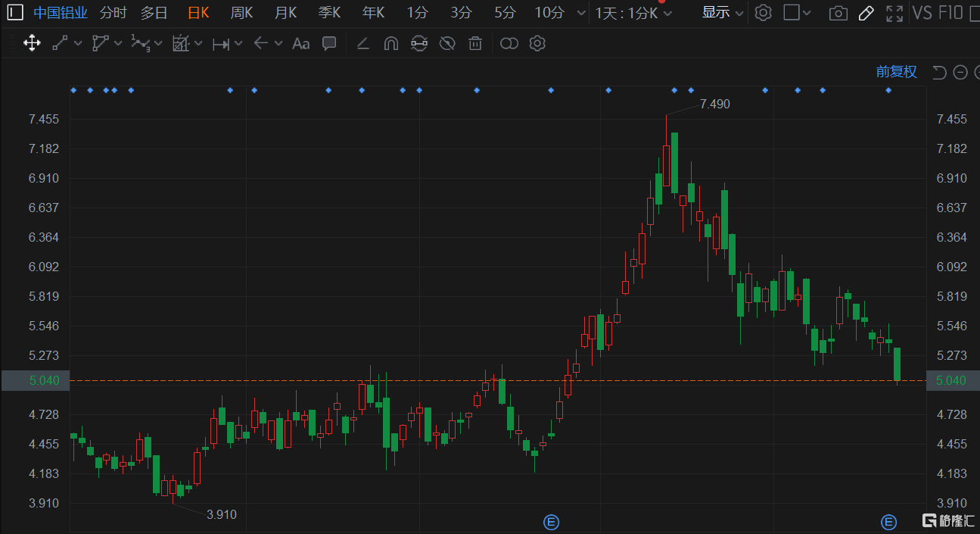Toggle the pencil drawing toolbar

click(866, 13)
